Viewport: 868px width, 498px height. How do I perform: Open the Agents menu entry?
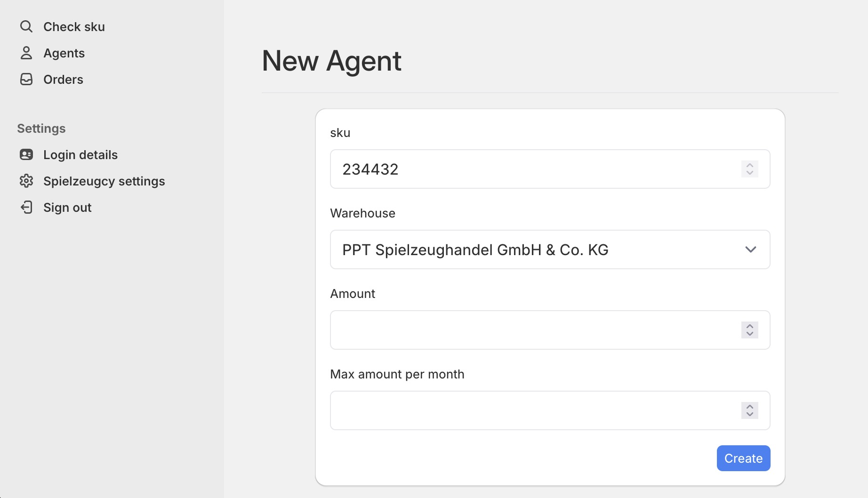[x=64, y=53]
